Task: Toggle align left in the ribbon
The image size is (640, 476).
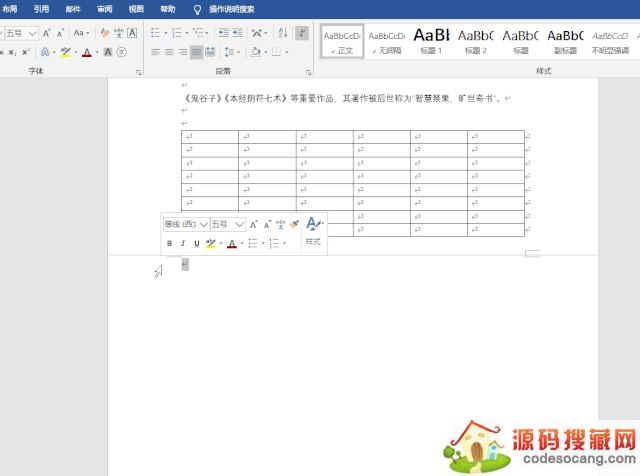Action: click(x=156, y=52)
